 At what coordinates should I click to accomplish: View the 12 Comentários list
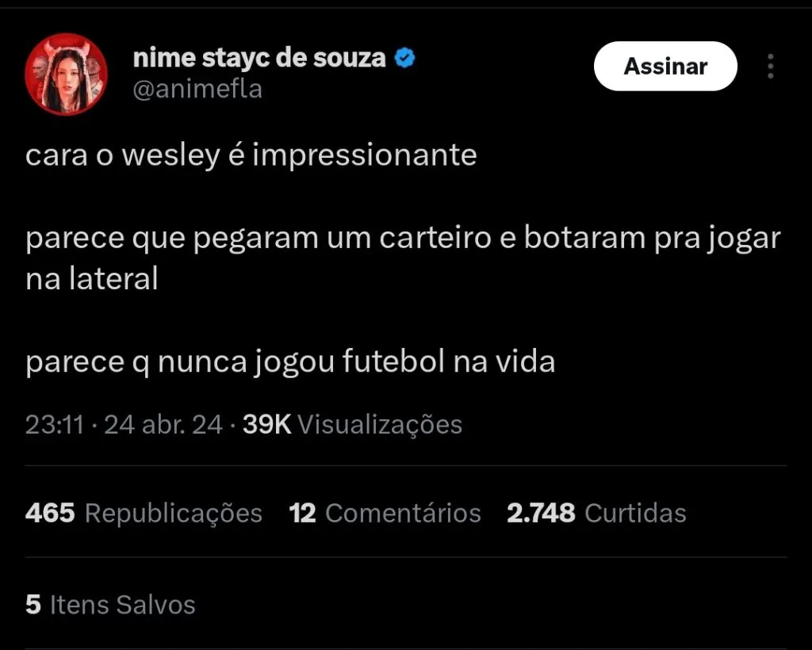click(385, 513)
